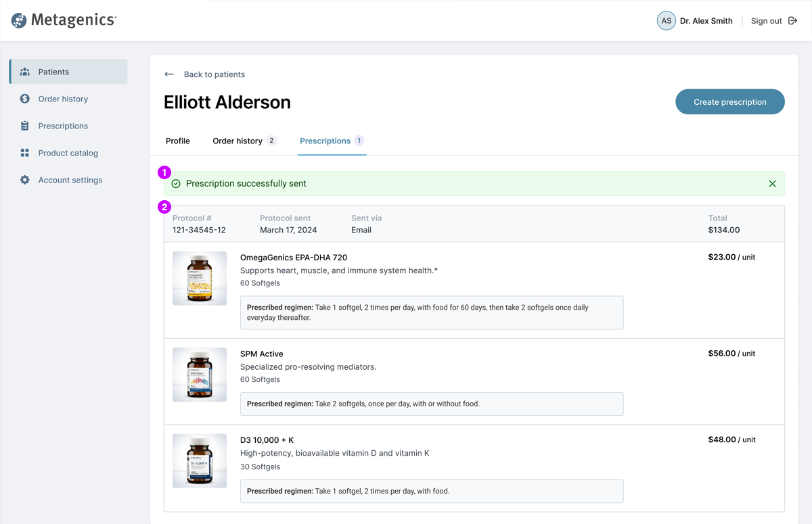This screenshot has width=812, height=524.
Task: Switch to the Profile tab
Action: click(x=178, y=141)
